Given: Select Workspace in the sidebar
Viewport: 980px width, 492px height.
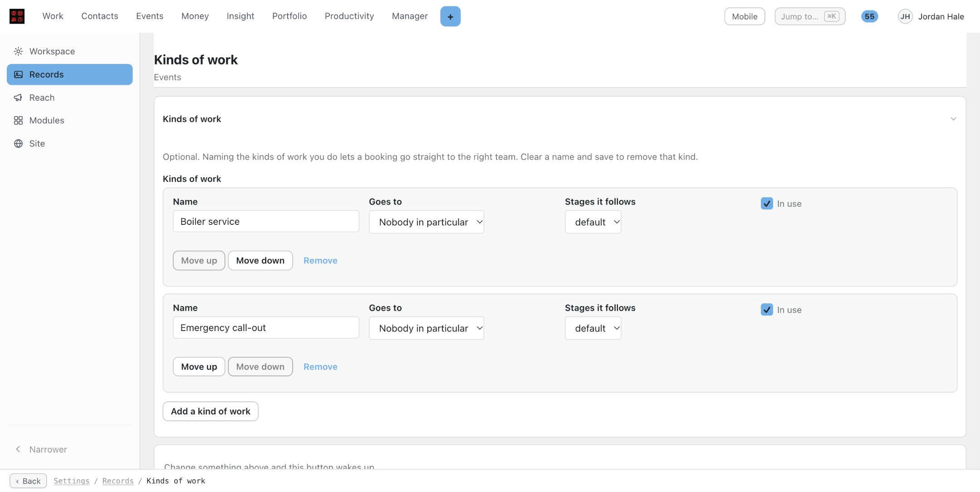Looking at the screenshot, I should click(x=69, y=51).
